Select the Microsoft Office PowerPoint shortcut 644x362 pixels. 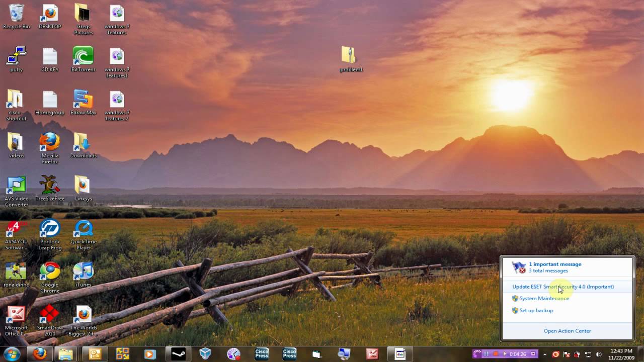click(x=16, y=321)
